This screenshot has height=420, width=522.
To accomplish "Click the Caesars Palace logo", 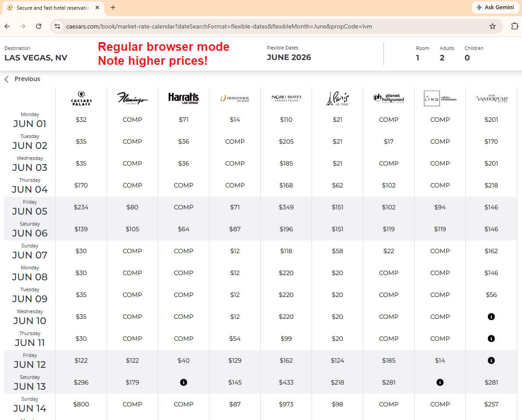I will click(x=81, y=99).
